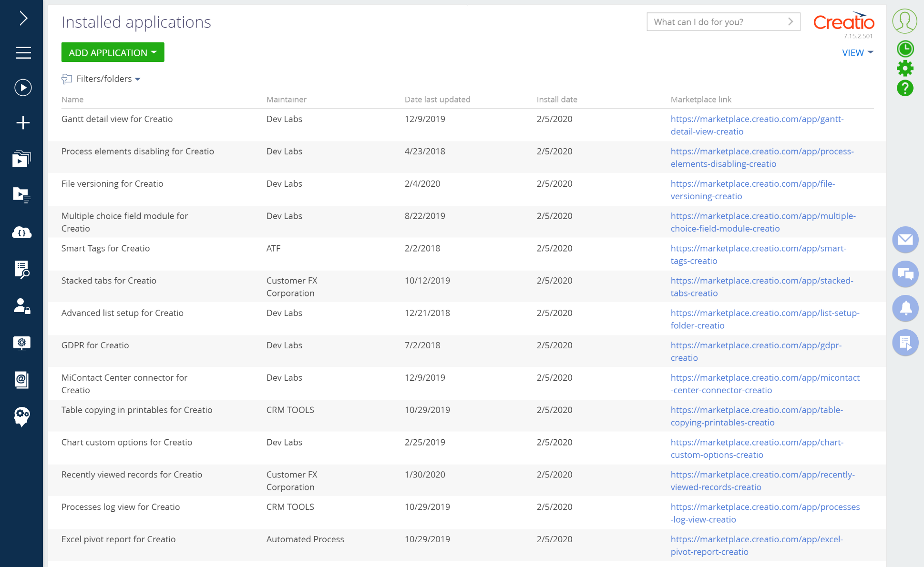Click the command line submit arrow
The image size is (924, 567).
(x=790, y=22)
